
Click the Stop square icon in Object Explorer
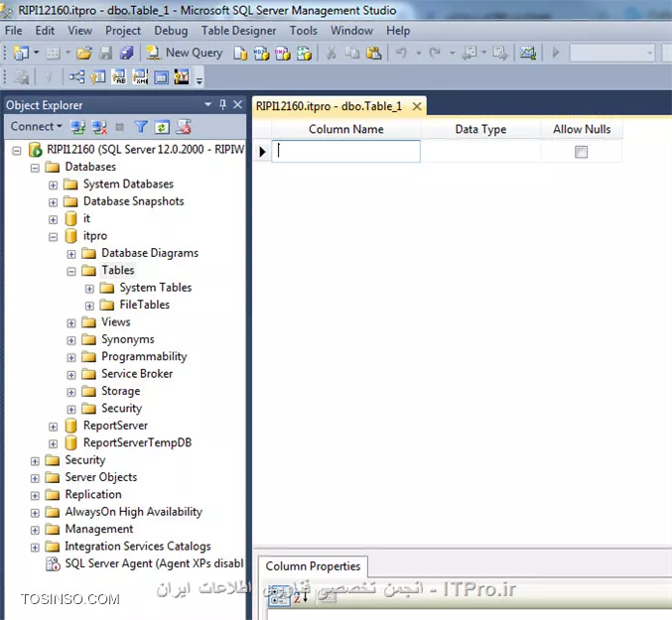(120, 127)
